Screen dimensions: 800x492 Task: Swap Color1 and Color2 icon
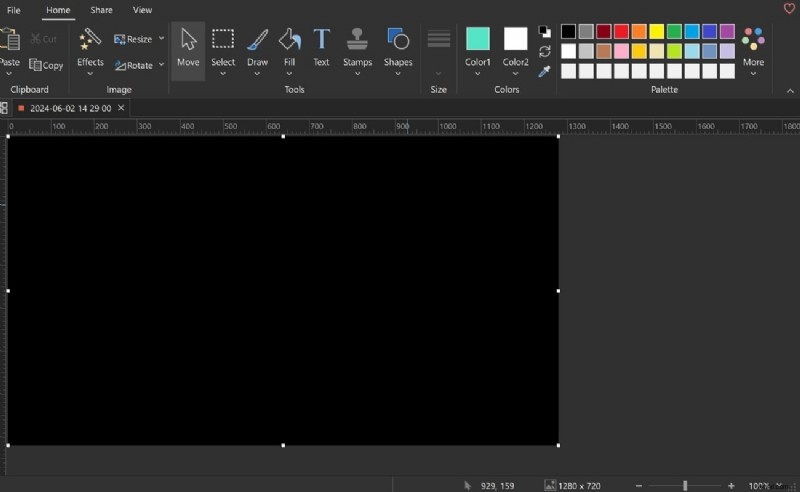pos(544,51)
